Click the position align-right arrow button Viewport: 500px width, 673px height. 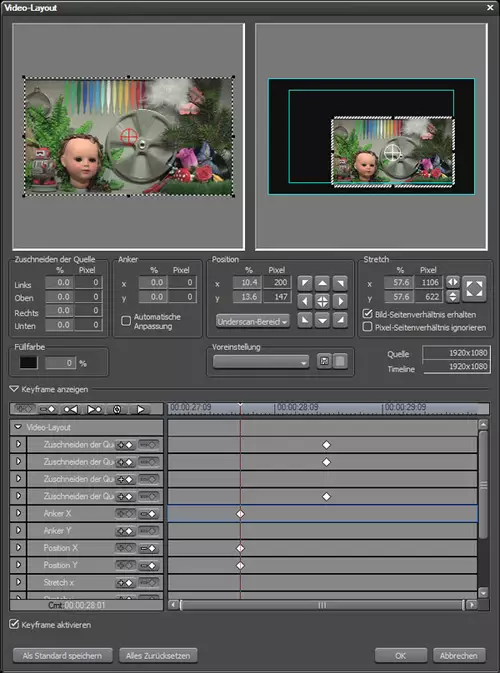tap(340, 301)
